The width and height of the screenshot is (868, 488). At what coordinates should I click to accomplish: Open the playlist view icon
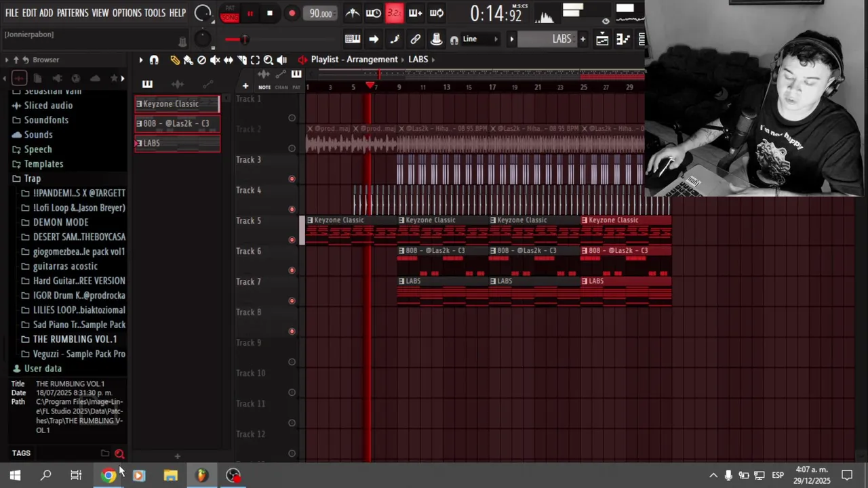(602, 39)
